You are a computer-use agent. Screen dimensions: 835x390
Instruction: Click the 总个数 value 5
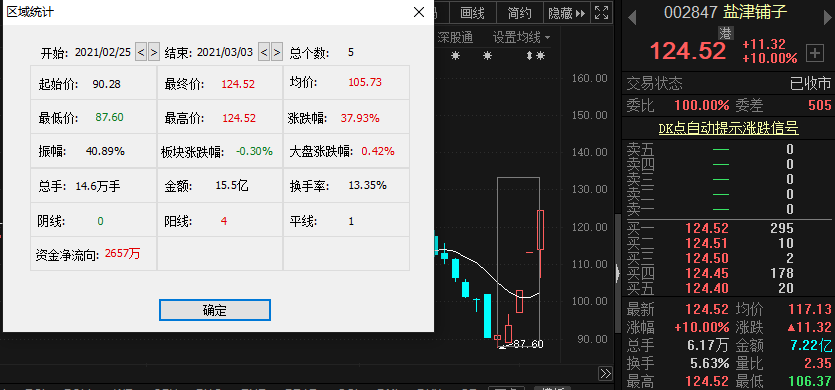point(351,52)
